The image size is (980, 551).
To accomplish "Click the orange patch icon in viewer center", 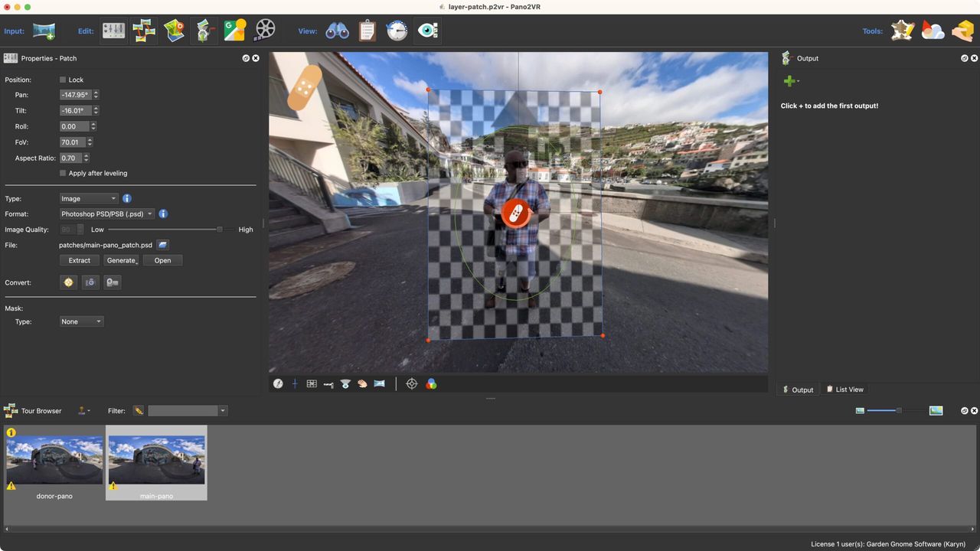I will pyautogui.click(x=515, y=213).
